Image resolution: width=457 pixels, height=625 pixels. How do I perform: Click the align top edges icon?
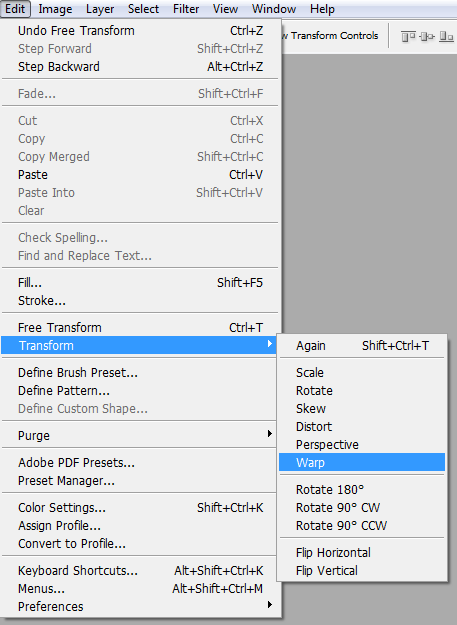click(408, 37)
